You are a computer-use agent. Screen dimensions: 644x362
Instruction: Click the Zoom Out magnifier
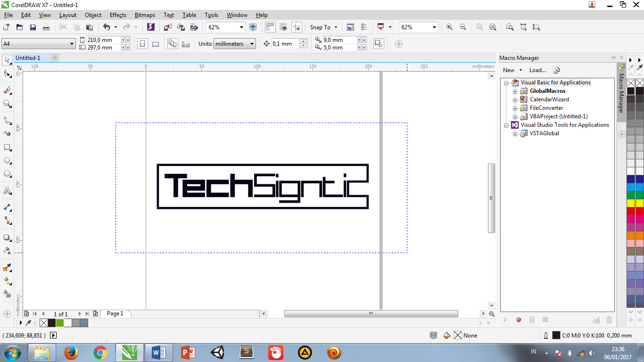(462, 27)
